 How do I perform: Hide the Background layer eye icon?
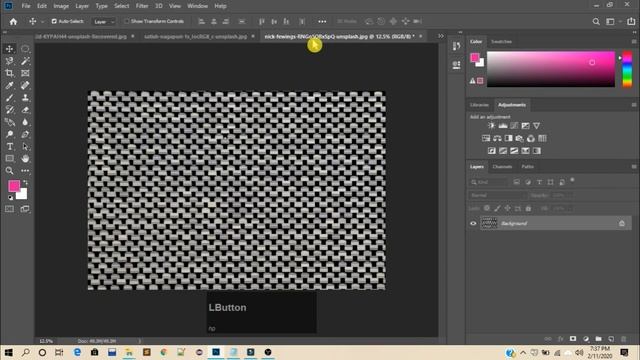(473, 223)
